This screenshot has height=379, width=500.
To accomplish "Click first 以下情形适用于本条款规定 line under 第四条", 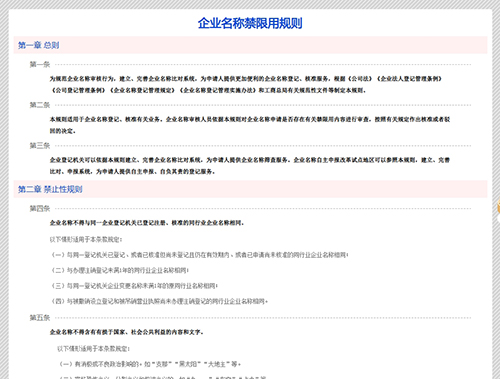I will pos(86,239).
